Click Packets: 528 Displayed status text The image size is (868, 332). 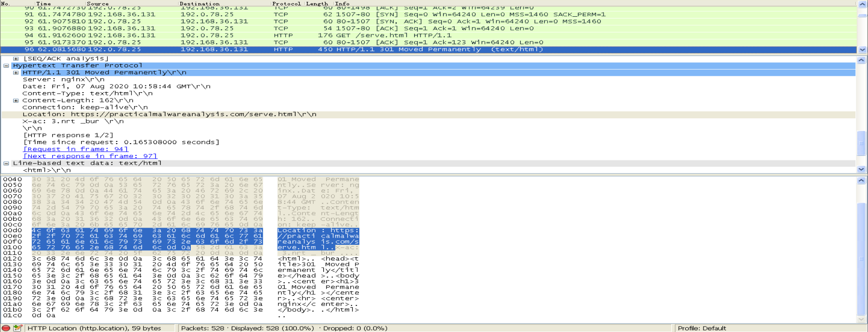284,328
